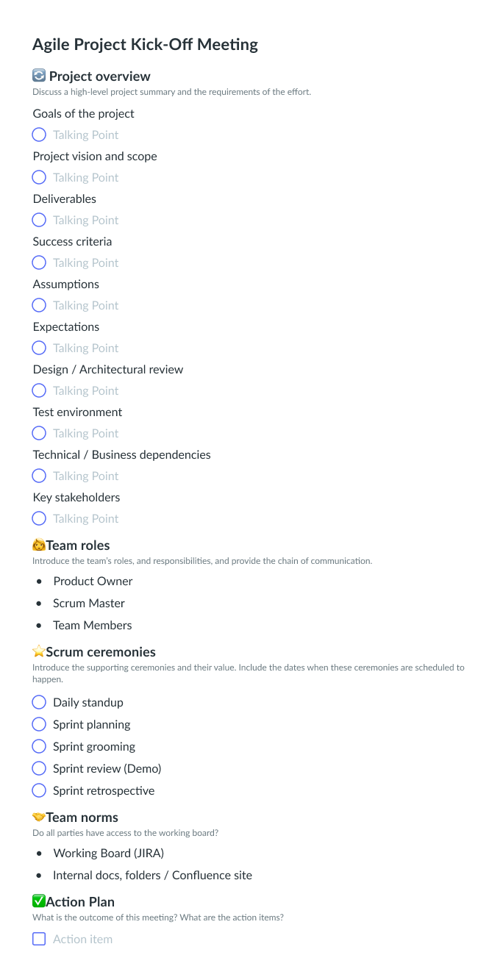Click the Action Plan green checkmark icon

(x=39, y=901)
